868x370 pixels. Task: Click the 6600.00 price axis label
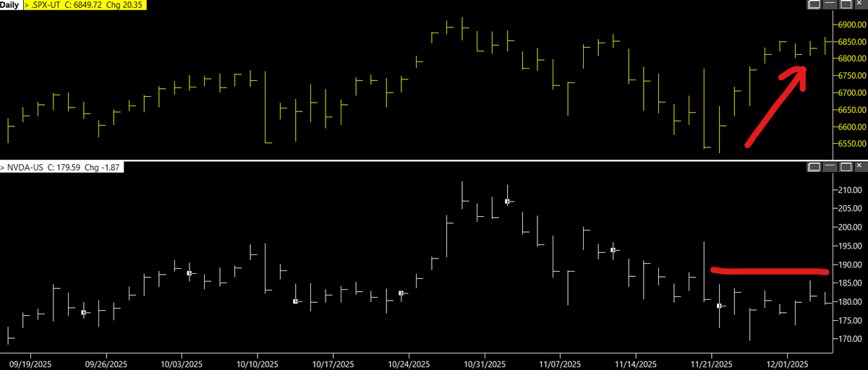click(x=851, y=127)
